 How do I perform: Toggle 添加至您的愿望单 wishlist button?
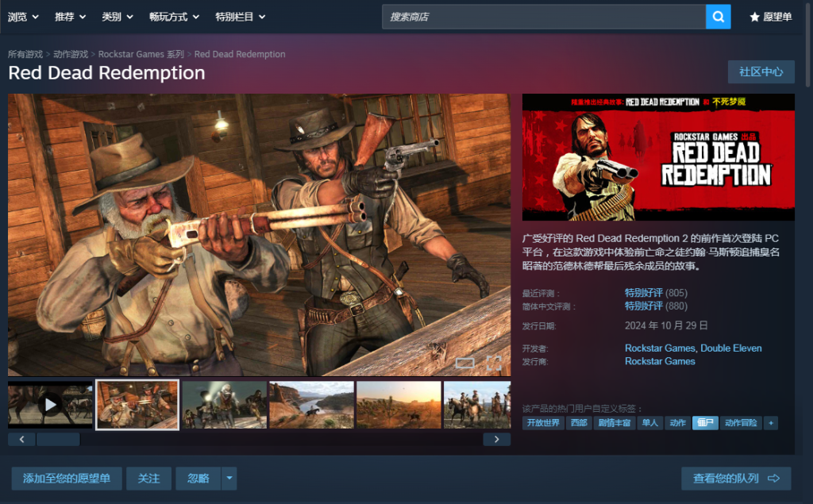(x=67, y=479)
